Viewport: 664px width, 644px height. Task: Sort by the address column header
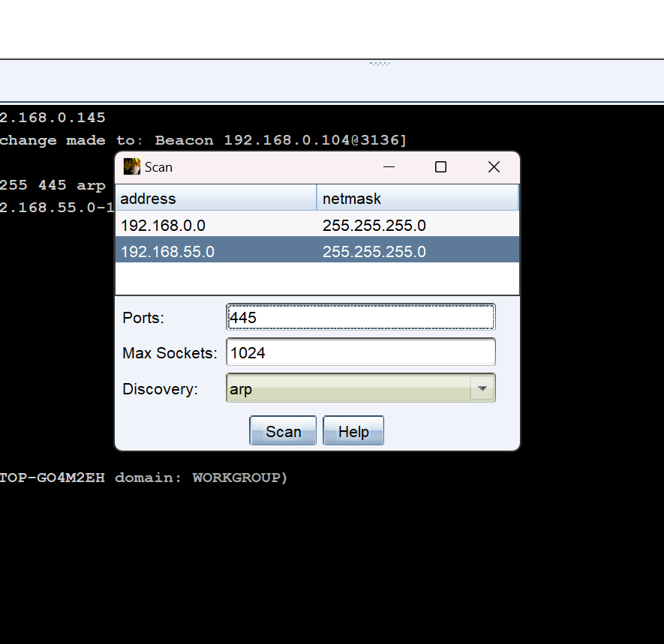pyautogui.click(x=216, y=199)
